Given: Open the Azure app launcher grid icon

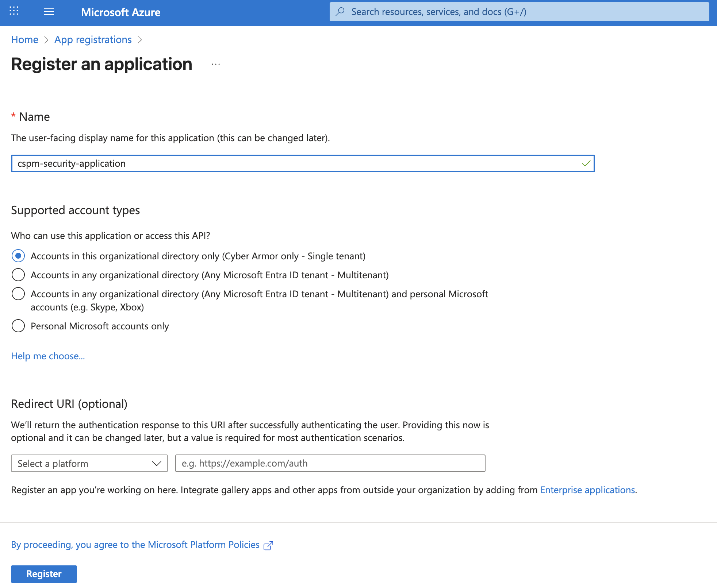Looking at the screenshot, I should point(14,11).
